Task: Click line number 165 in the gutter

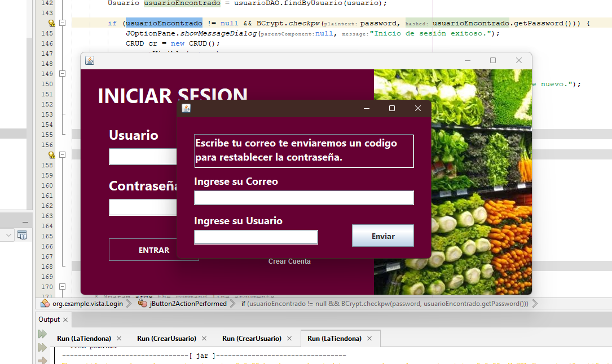Action: coord(47,236)
